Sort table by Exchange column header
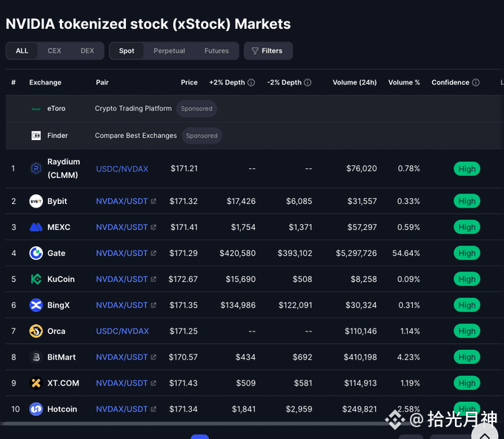This screenshot has height=439, width=504. click(x=45, y=82)
